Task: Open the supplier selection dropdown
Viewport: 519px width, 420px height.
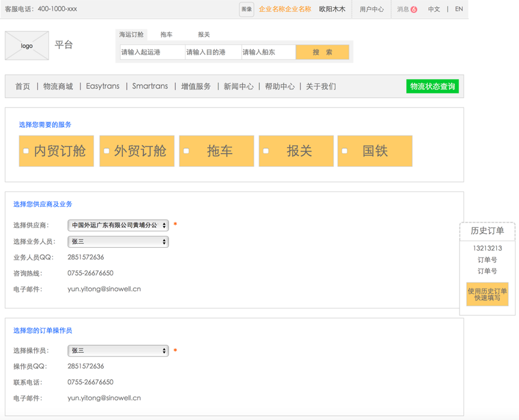Action: [118, 226]
